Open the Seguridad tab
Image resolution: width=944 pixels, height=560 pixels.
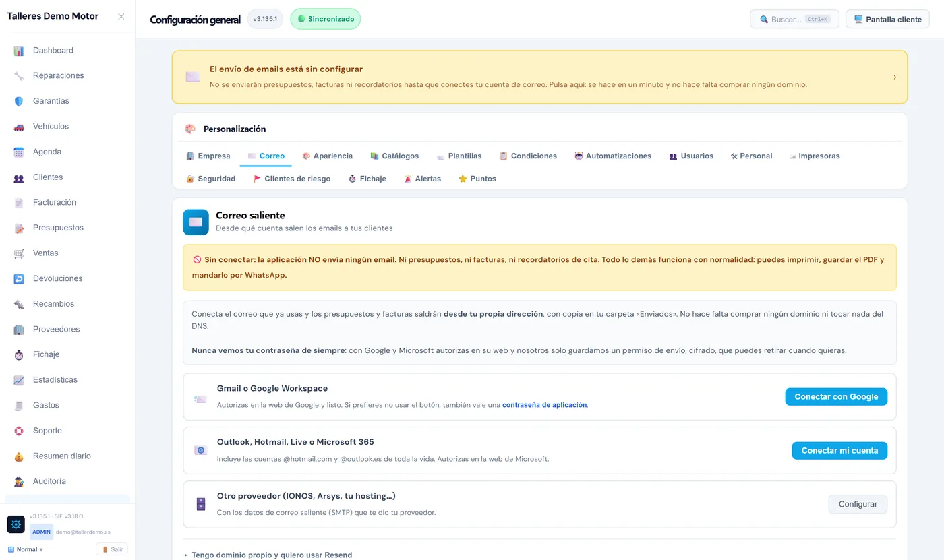[211, 179]
